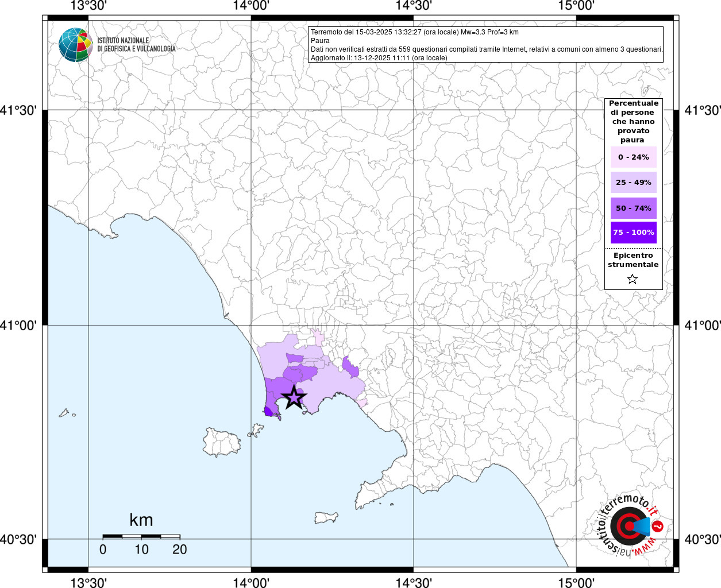Click the legend title 'Percentuale di persone'
Screen dimensions: 721x588
click(x=634, y=121)
